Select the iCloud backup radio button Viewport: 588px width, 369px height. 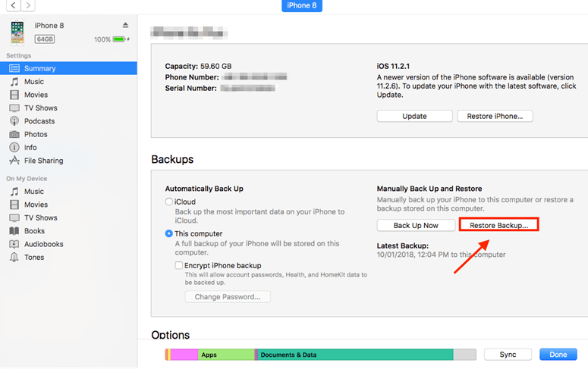pyautogui.click(x=168, y=202)
